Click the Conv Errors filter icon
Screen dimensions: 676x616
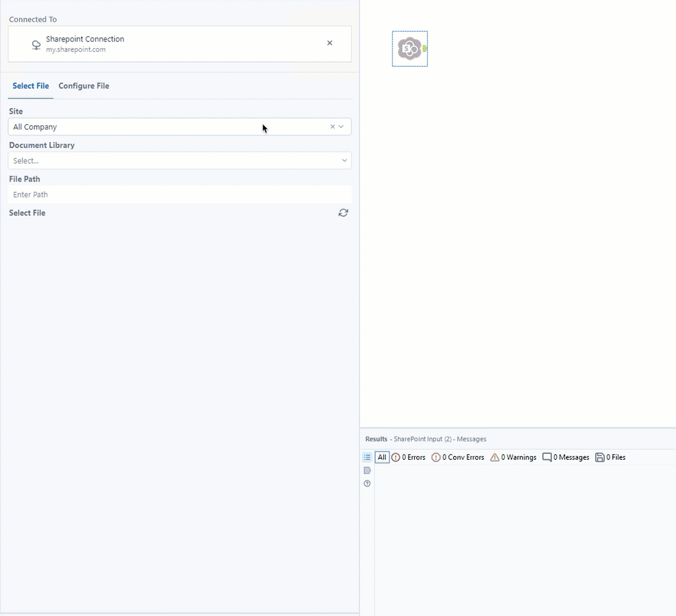coord(435,457)
